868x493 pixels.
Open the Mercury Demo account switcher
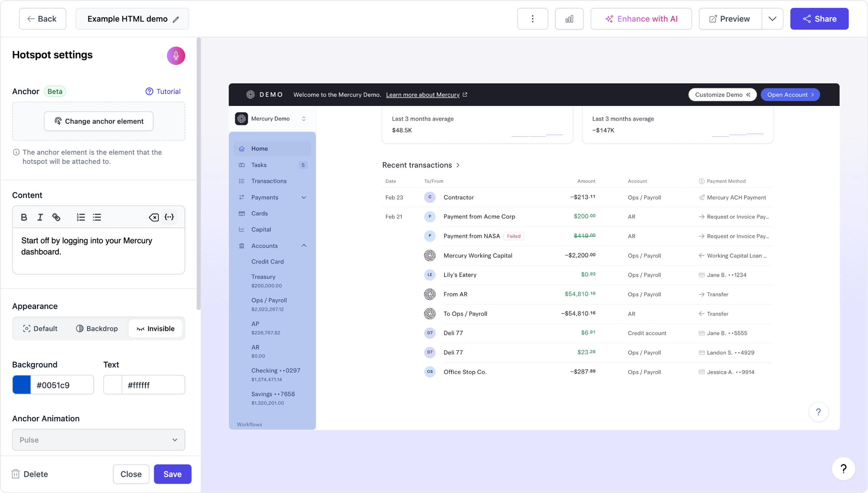pyautogui.click(x=272, y=119)
